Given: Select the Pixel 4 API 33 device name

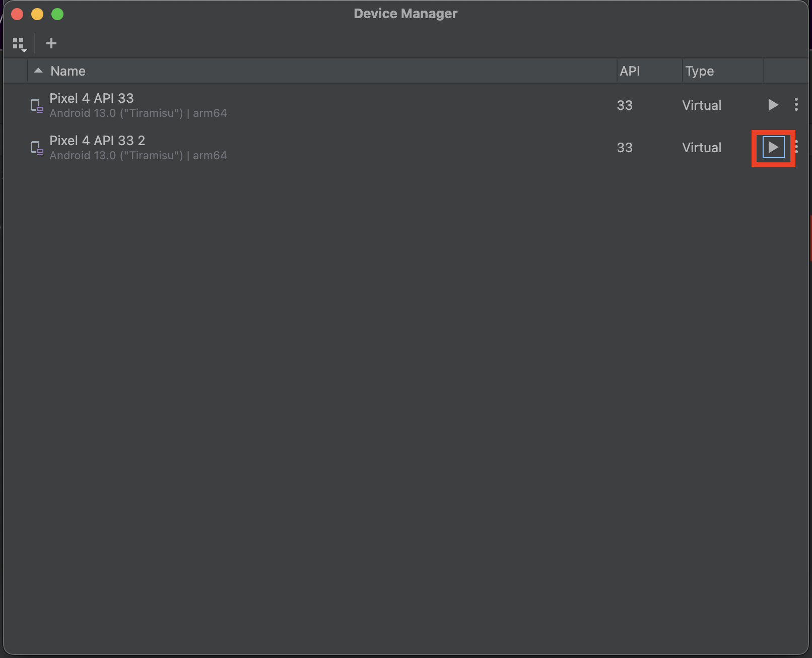Looking at the screenshot, I should pos(92,98).
